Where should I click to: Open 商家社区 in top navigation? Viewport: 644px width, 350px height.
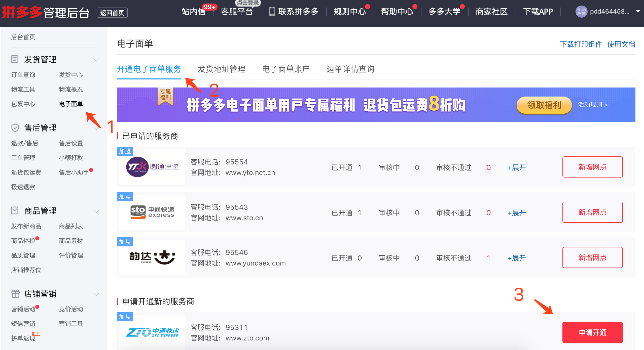(x=491, y=12)
